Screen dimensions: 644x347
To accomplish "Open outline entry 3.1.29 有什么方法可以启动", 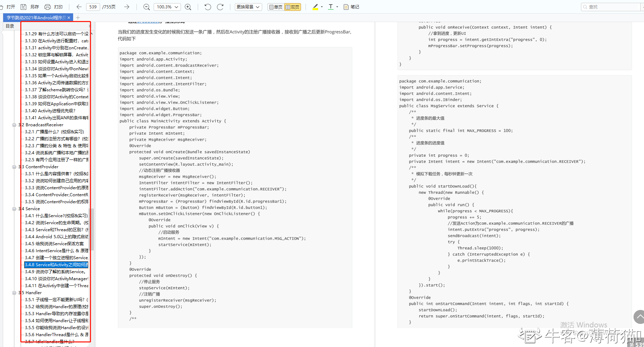I will [x=56, y=34].
